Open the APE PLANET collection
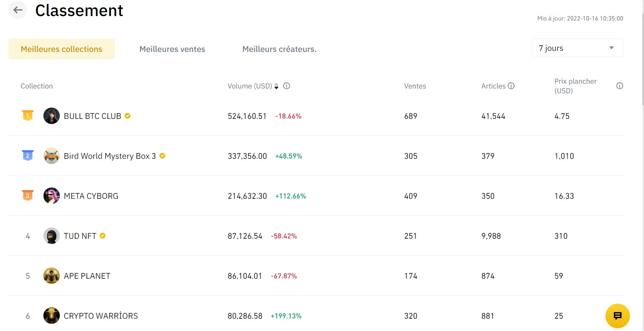This screenshot has width=644, height=331. coord(87,276)
